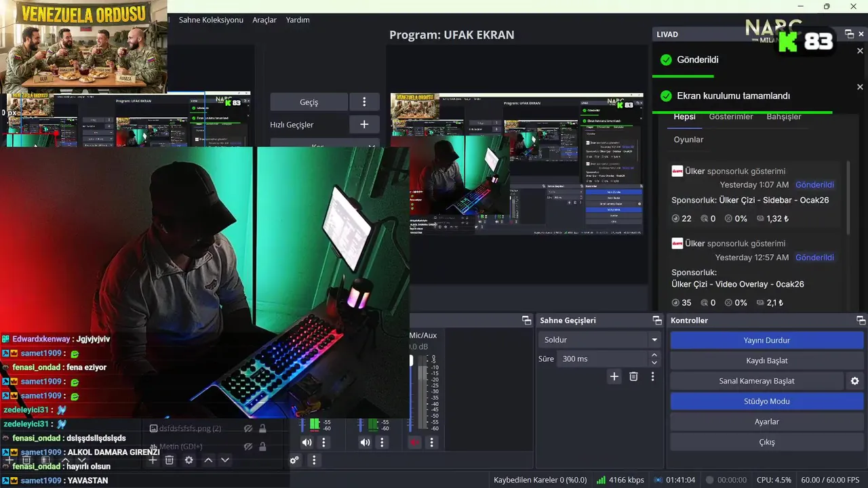868x488 pixels.
Task: Click the Ülker logo on the Sidebar sponsorship
Action: pyautogui.click(x=677, y=171)
